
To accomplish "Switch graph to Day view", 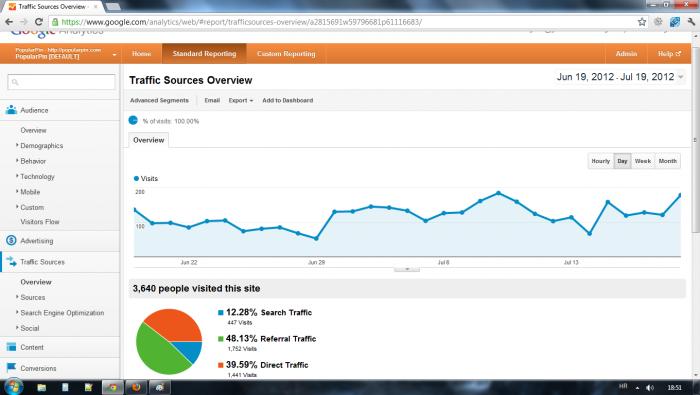I will (622, 161).
